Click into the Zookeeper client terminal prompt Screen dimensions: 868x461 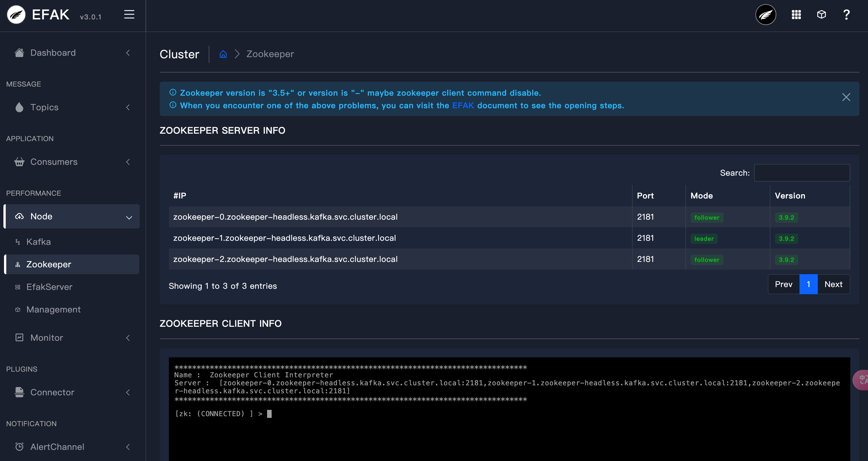pyautogui.click(x=269, y=414)
